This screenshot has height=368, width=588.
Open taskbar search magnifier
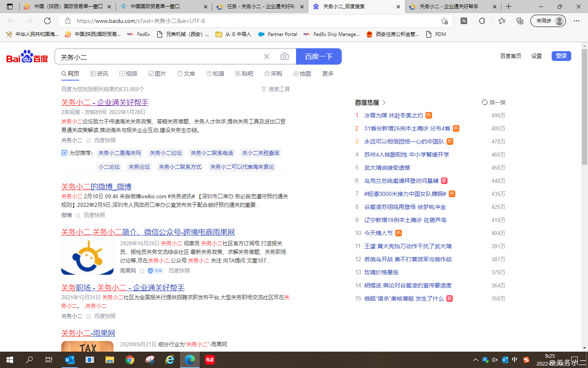[x=29, y=360]
